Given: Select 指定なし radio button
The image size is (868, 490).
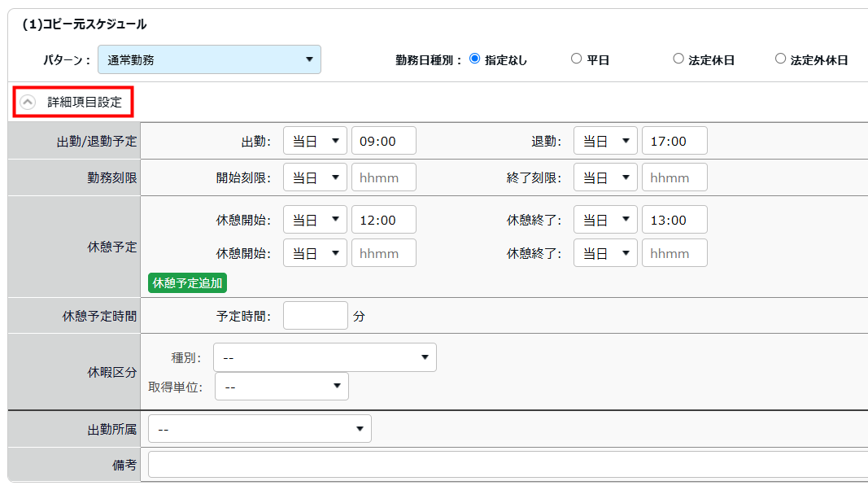Looking at the screenshot, I should click(475, 59).
